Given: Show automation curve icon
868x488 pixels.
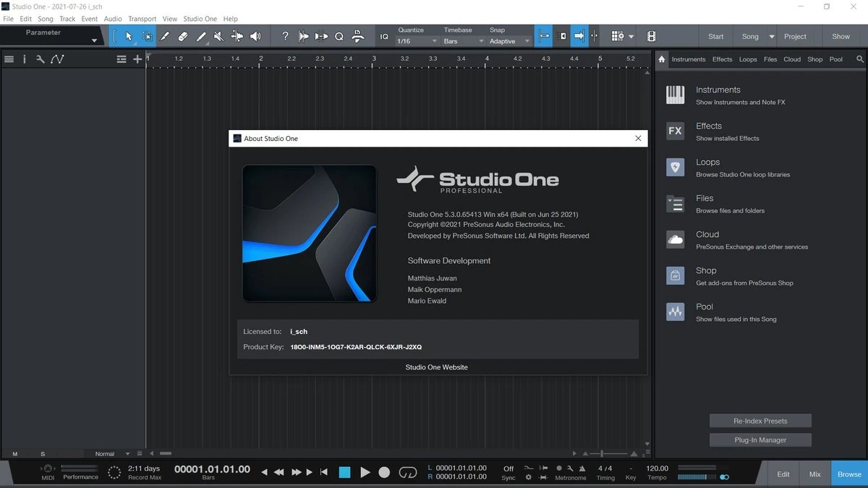Looking at the screenshot, I should pyautogui.click(x=57, y=59).
